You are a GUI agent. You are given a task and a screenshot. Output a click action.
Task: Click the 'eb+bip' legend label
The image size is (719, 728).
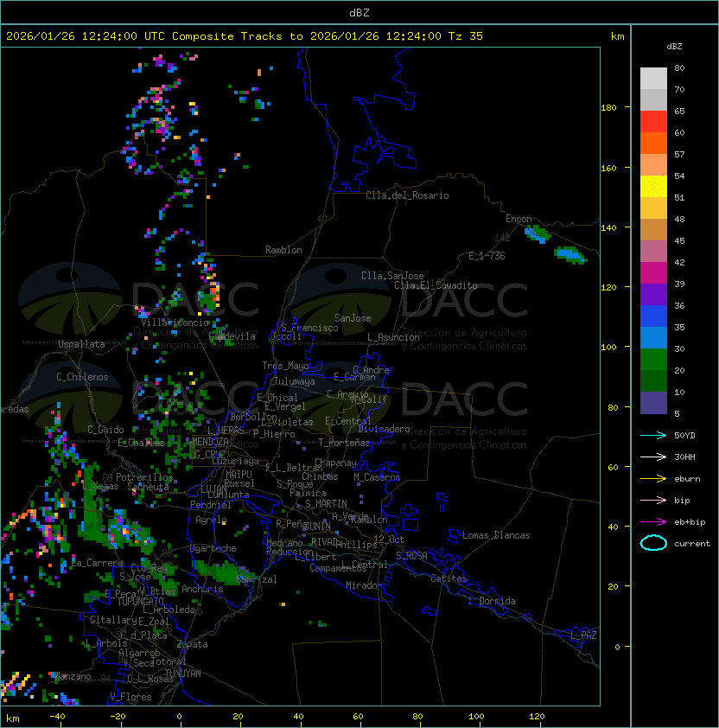click(690, 522)
